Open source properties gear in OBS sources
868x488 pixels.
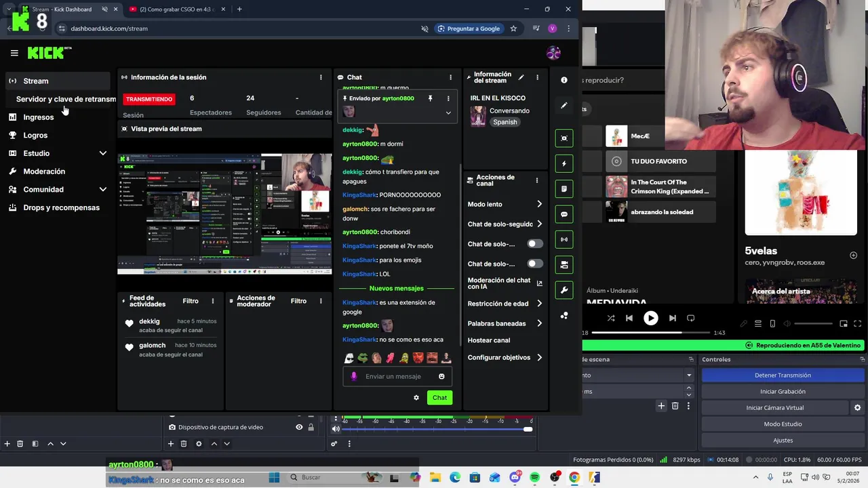(199, 444)
